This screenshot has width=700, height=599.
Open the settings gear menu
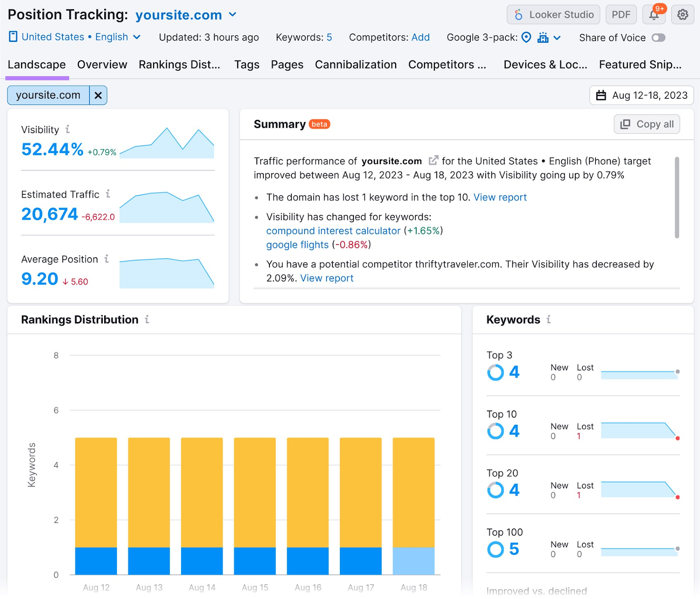coord(682,14)
